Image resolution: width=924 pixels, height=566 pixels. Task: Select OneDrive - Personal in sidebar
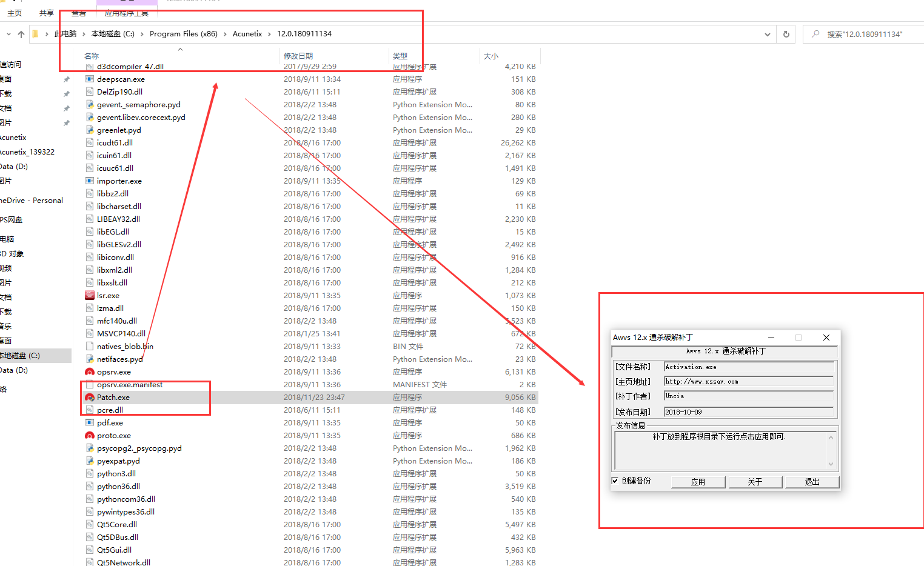(x=32, y=201)
